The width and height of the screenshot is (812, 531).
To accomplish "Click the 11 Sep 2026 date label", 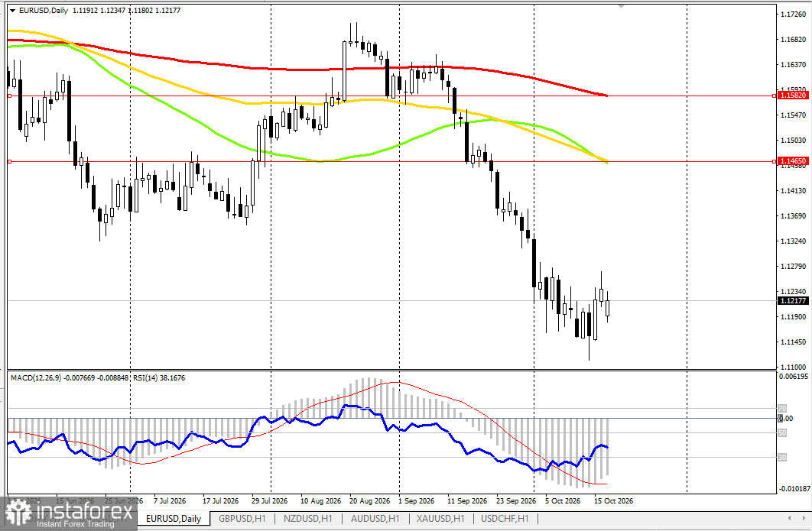I will click(468, 501).
